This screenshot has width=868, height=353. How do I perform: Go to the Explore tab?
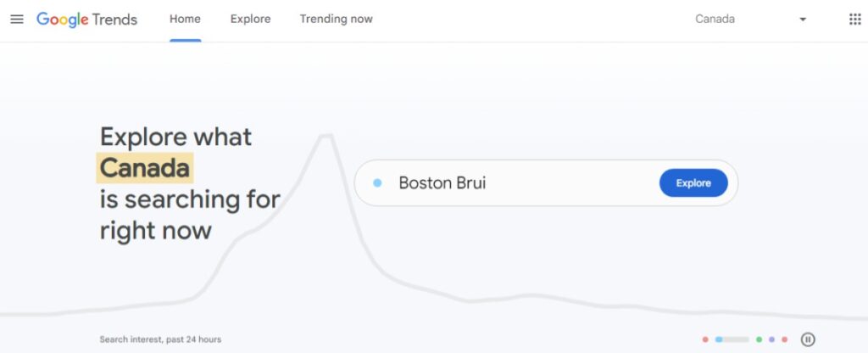250,19
